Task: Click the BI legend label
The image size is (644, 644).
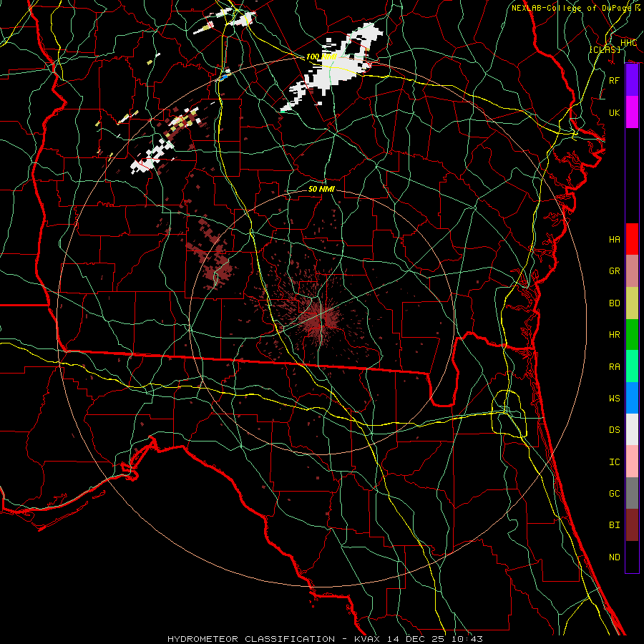Action: tap(615, 525)
